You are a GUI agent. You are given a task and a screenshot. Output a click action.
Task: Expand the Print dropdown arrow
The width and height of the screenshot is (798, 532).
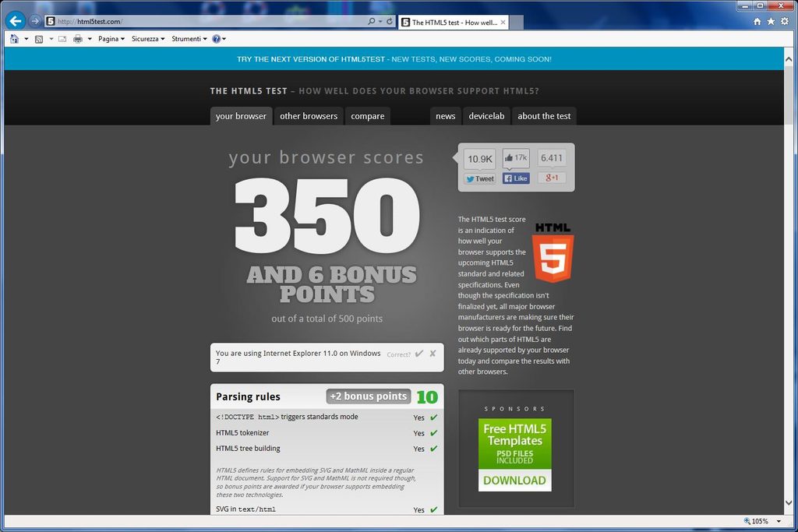click(90, 39)
